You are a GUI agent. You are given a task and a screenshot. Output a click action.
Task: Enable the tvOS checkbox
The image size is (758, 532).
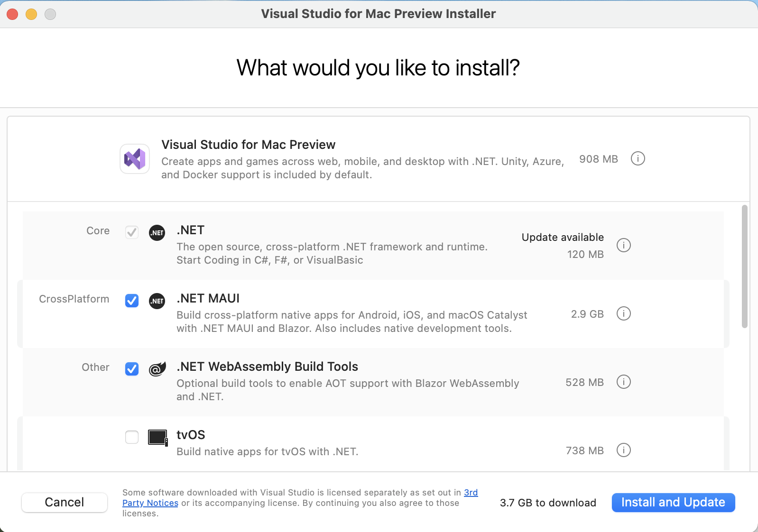pos(132,437)
